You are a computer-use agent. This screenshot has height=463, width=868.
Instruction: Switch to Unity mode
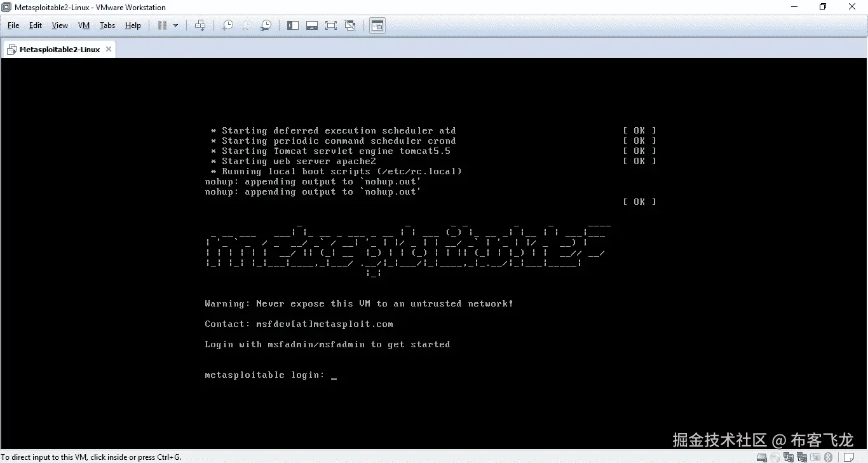pos(350,25)
